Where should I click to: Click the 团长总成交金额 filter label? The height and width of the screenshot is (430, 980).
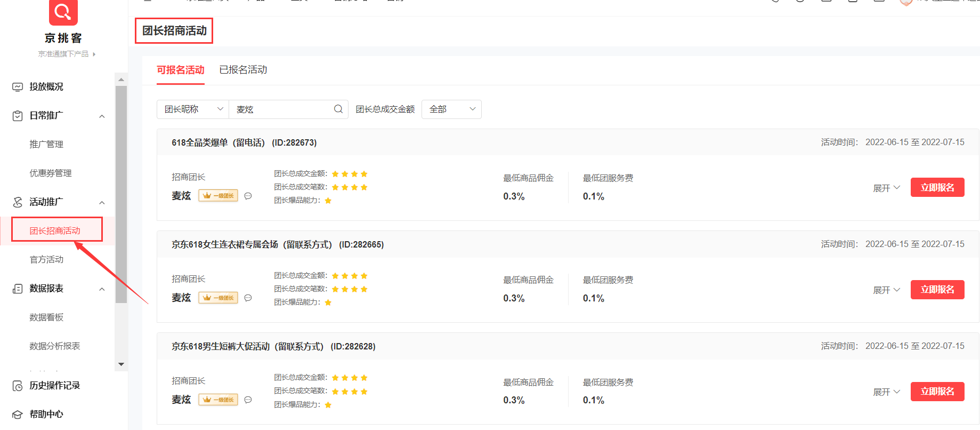point(385,109)
